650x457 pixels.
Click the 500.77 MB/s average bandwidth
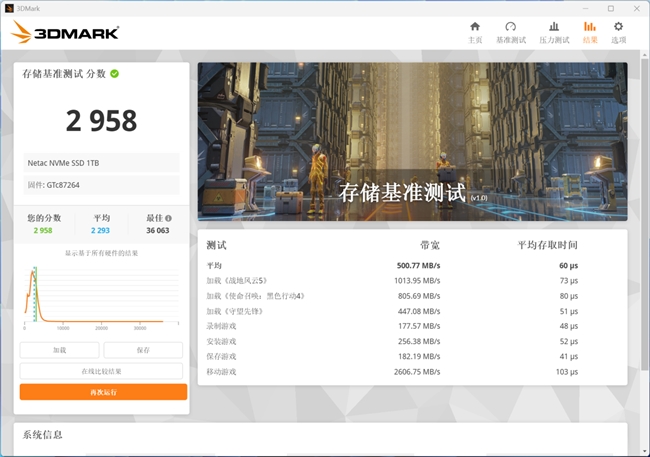coord(418,265)
